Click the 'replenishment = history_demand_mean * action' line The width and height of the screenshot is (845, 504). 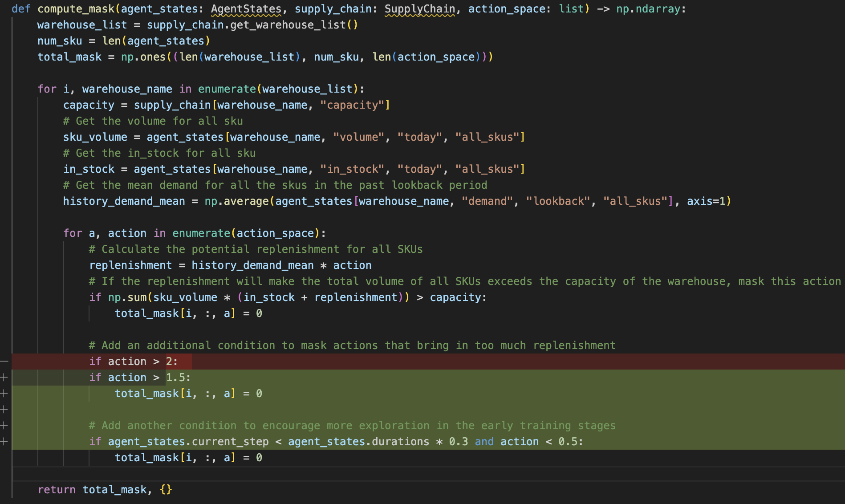pos(230,265)
